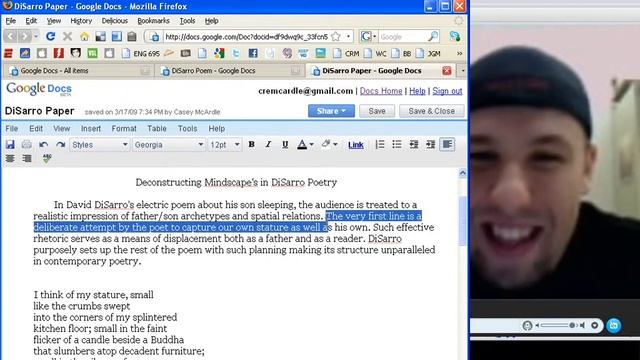Redo the last edit in Docs toolbar

pyautogui.click(x=60, y=144)
